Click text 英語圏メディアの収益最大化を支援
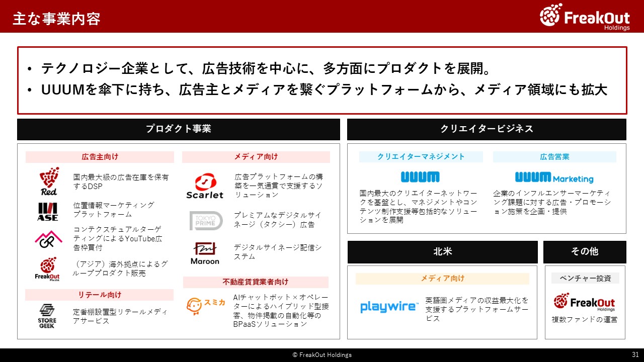The image size is (644, 362). 477,309
